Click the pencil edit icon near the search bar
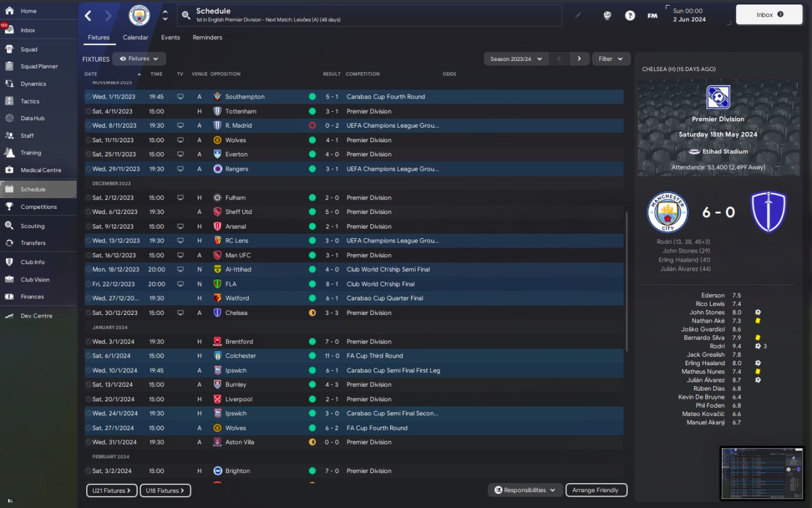This screenshot has height=508, width=812. coord(578,15)
